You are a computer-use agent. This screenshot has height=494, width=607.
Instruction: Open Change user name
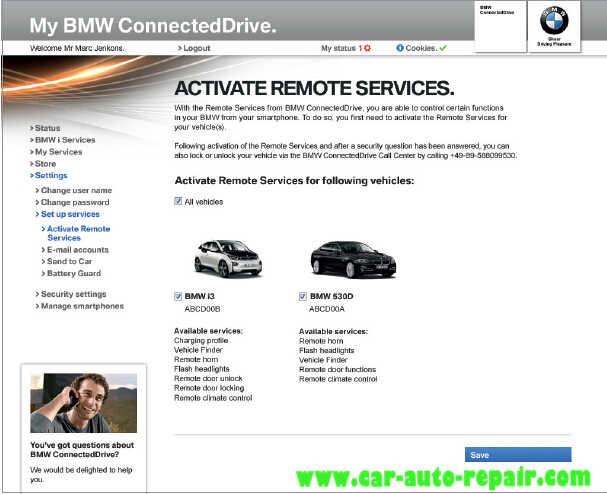coord(74,190)
